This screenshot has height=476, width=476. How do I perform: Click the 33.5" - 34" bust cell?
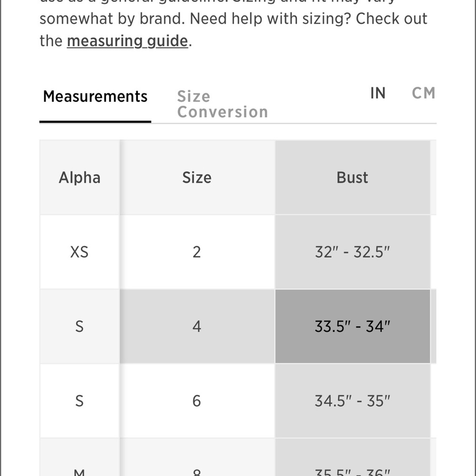[x=352, y=327]
